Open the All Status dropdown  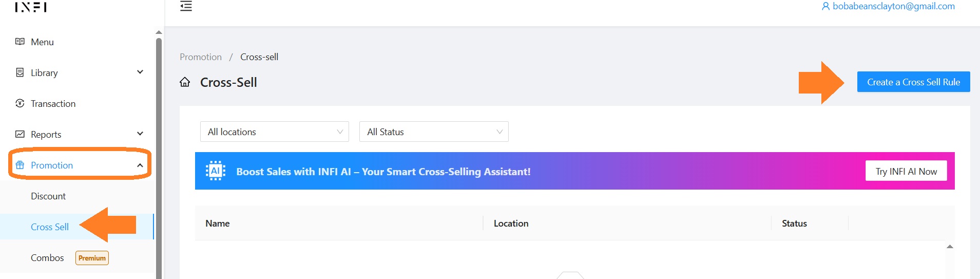(x=433, y=132)
